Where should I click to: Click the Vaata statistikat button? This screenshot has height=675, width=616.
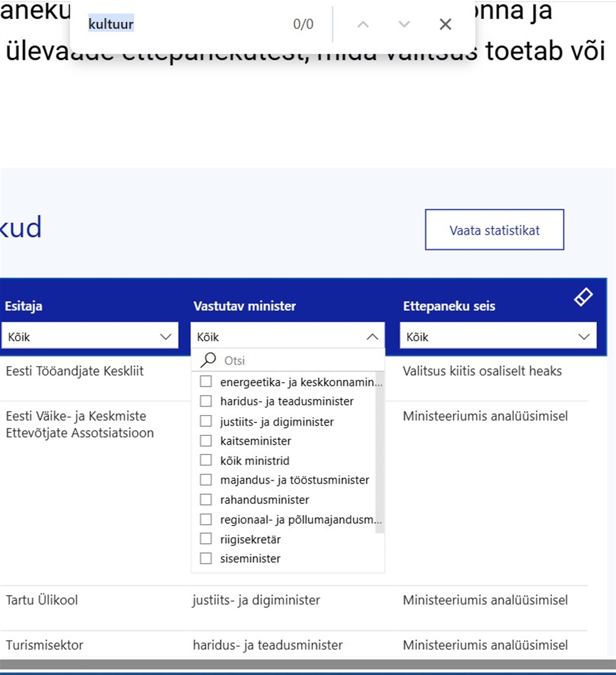click(x=495, y=230)
